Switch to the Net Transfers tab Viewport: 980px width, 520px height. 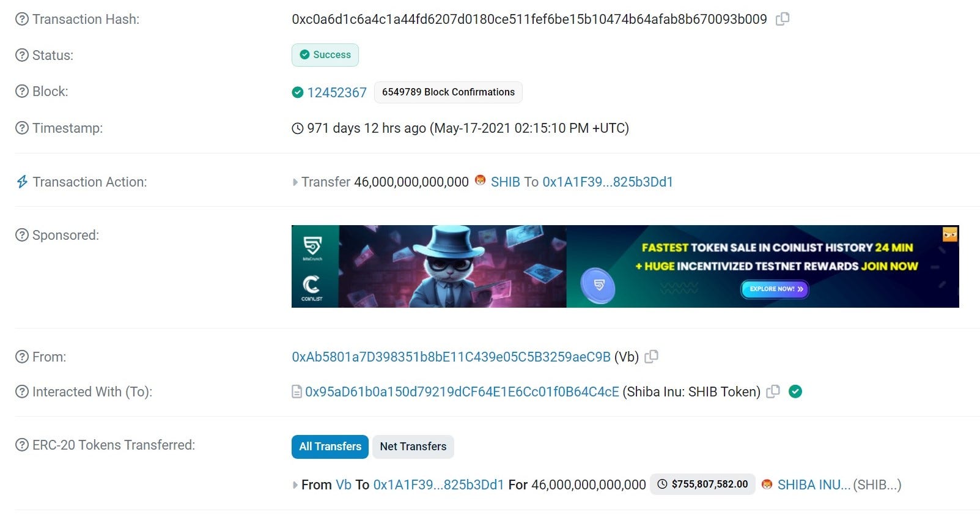coord(413,447)
